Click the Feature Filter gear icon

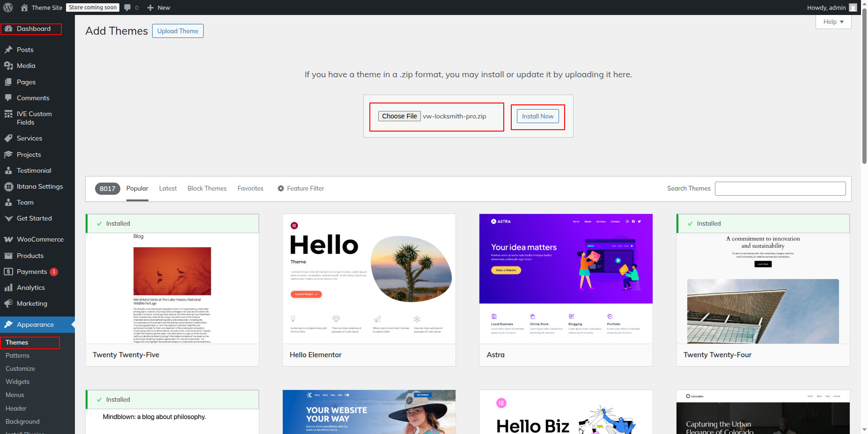pyautogui.click(x=281, y=188)
